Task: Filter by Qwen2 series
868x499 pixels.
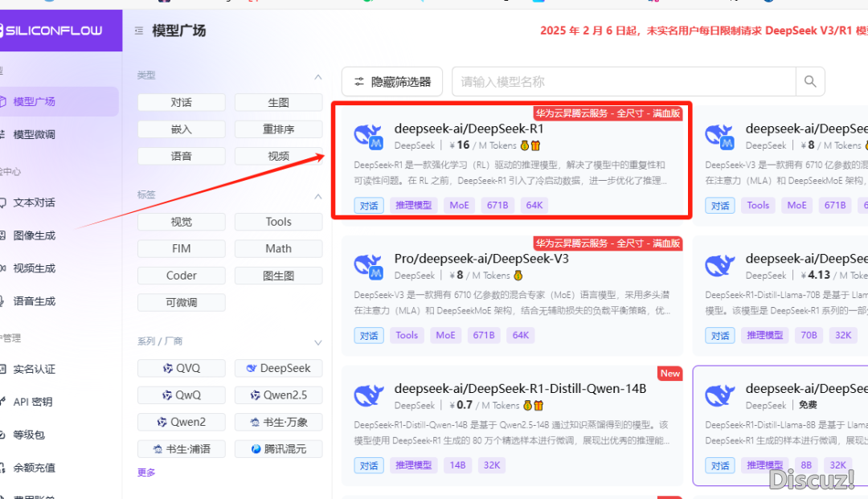Action: click(x=182, y=422)
